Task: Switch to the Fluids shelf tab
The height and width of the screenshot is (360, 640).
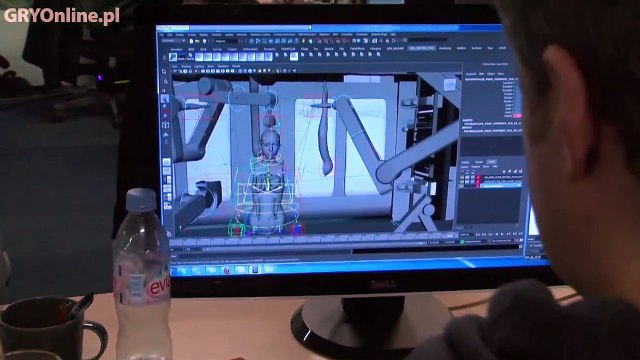Action: pyautogui.click(x=304, y=49)
